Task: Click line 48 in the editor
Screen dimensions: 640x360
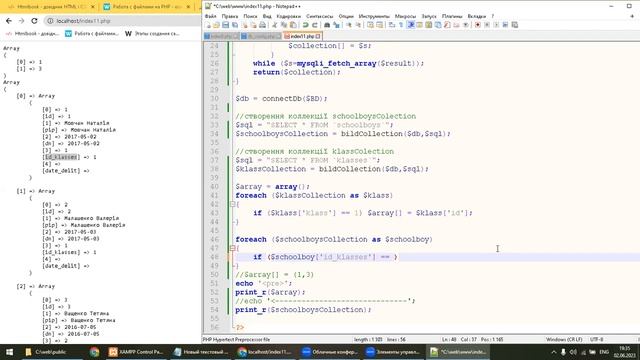Action: coord(437,257)
